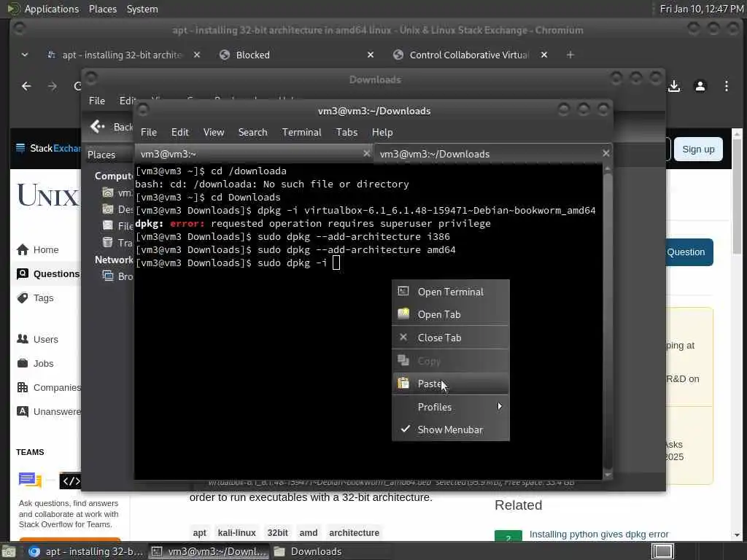Open a new Chromium tab with plus
The width and height of the screenshot is (747, 560).
coord(570,55)
